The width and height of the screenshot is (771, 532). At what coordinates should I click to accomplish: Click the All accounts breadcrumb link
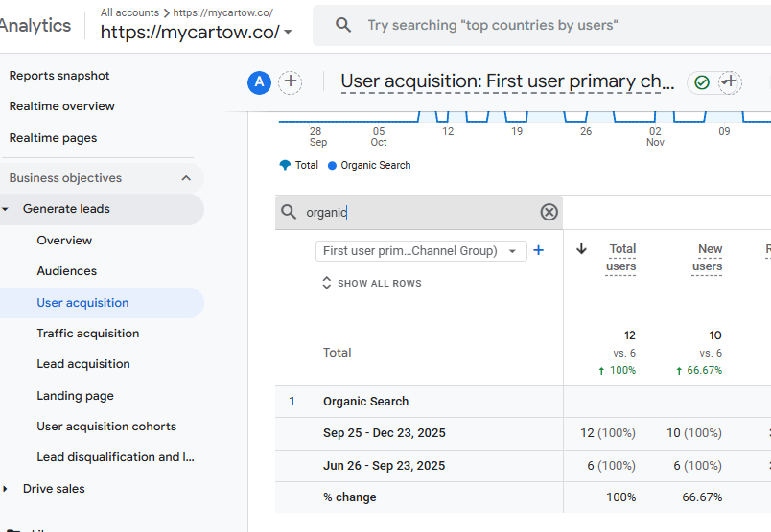[130, 12]
